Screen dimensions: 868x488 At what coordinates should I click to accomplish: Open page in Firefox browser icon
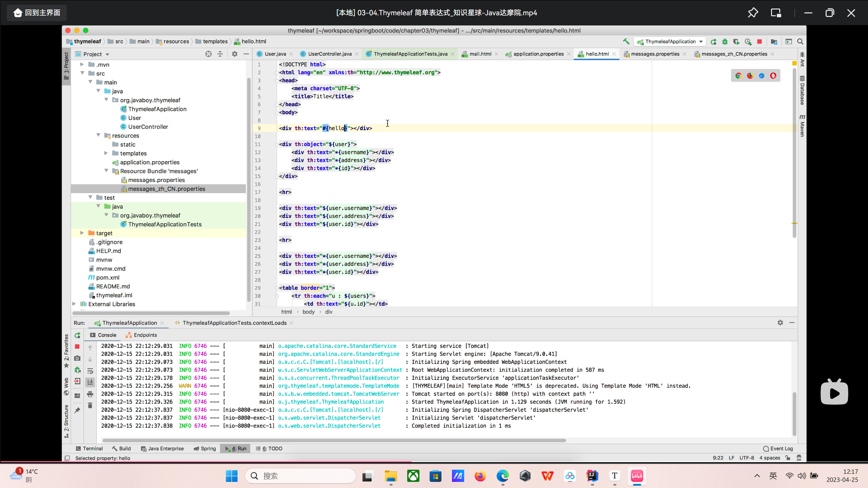pos(750,76)
